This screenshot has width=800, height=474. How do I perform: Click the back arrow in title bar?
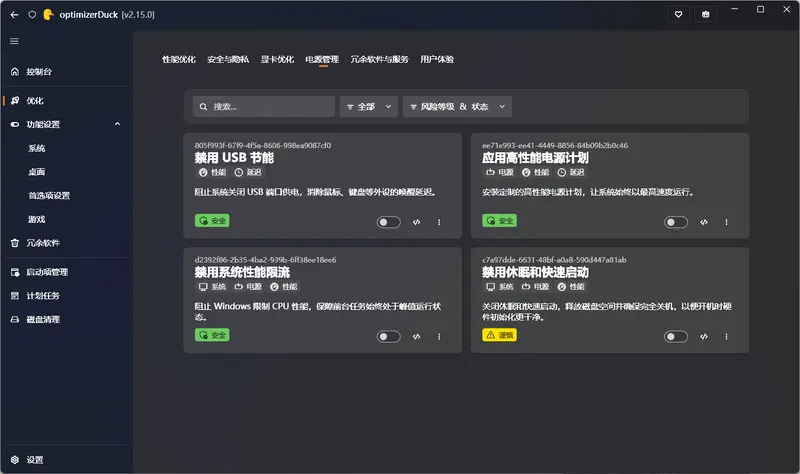tap(14, 15)
